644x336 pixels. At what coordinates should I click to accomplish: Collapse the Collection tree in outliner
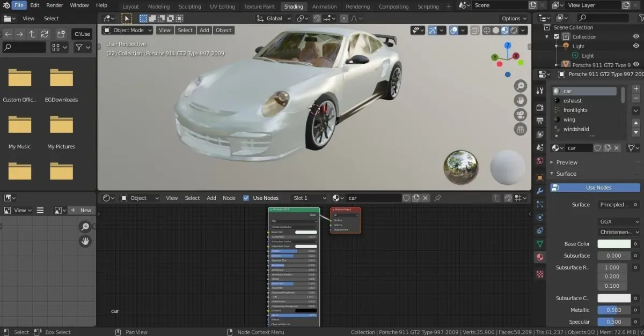click(547, 36)
